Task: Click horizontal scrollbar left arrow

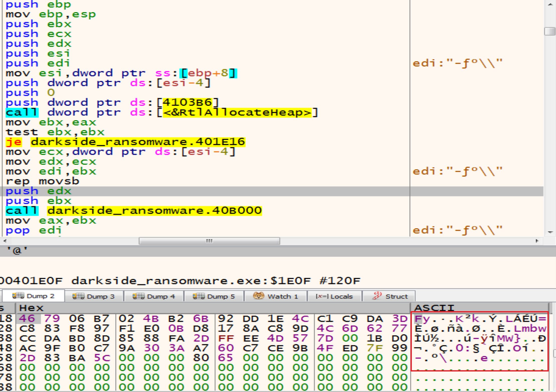Action: (5, 241)
